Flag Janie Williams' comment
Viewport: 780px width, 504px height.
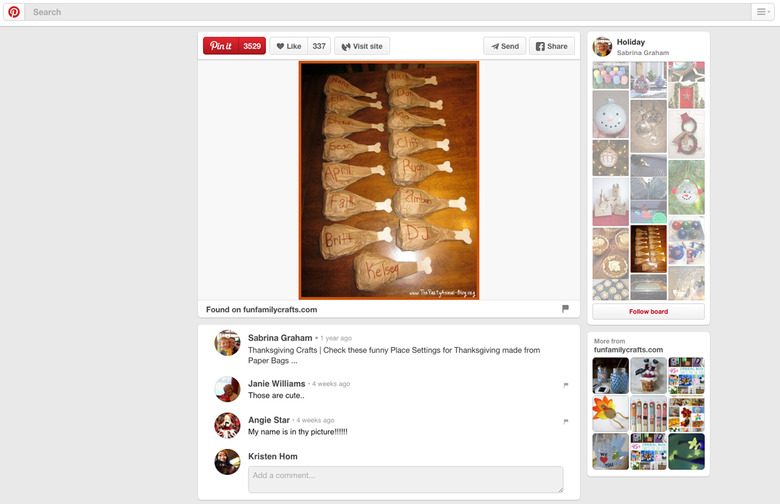tap(566, 385)
